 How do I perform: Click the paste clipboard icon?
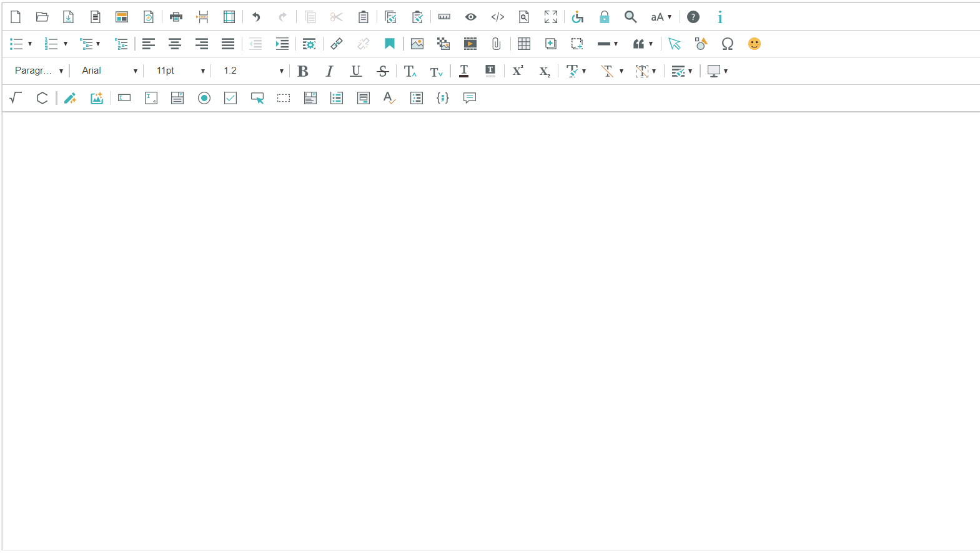click(363, 17)
